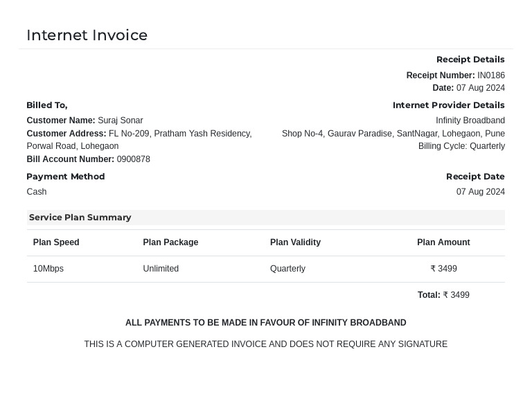Click the Cash payment method value

coord(37,192)
